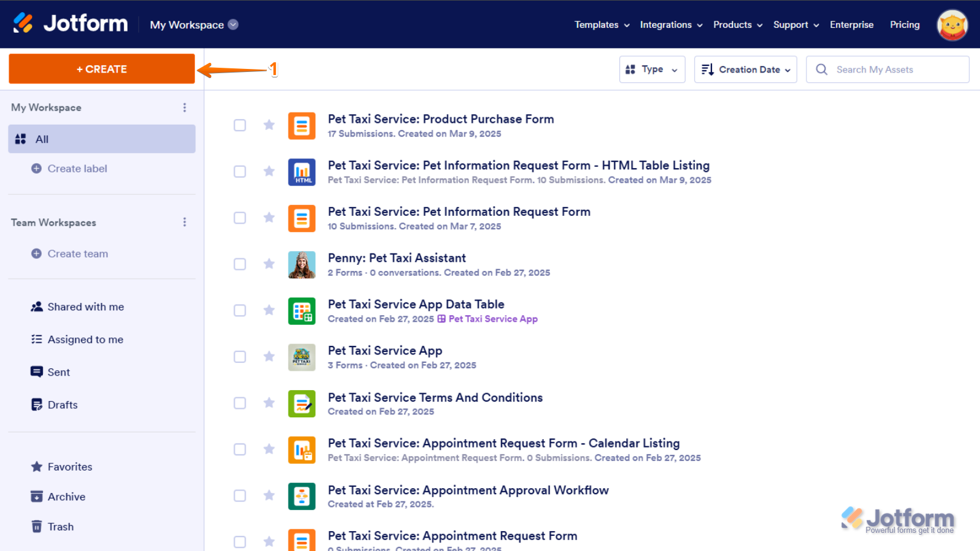Favorite the Pet Information Request Form

[x=269, y=217]
